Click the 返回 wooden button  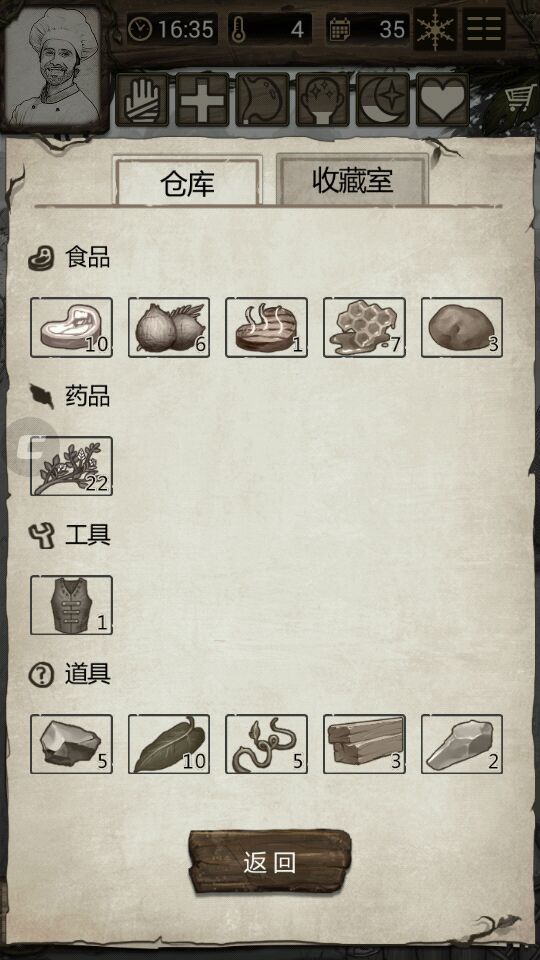(x=270, y=862)
